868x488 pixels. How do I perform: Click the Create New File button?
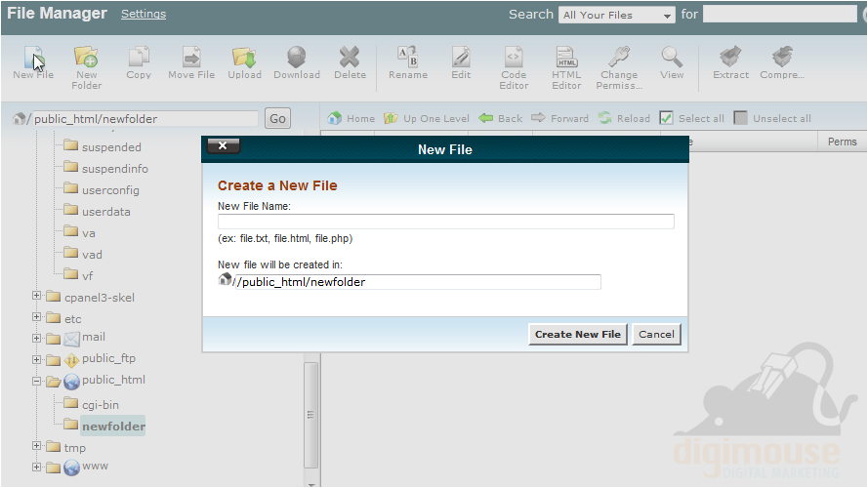[x=578, y=334]
